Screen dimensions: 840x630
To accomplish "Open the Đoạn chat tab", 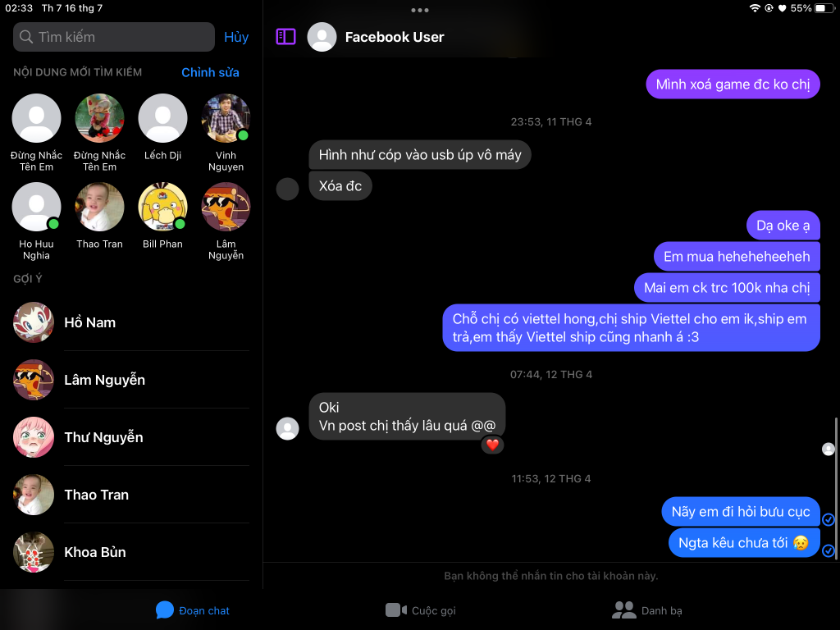I will [192, 610].
